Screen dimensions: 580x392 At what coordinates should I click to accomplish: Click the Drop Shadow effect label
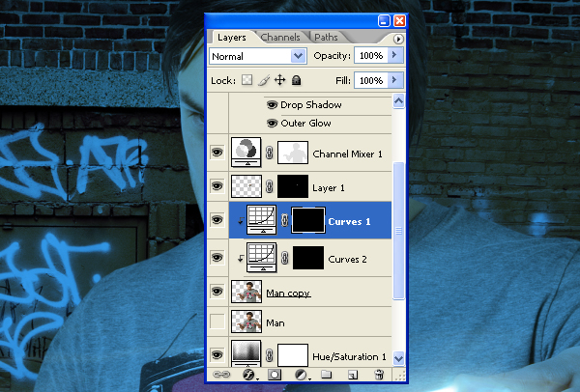(310, 105)
